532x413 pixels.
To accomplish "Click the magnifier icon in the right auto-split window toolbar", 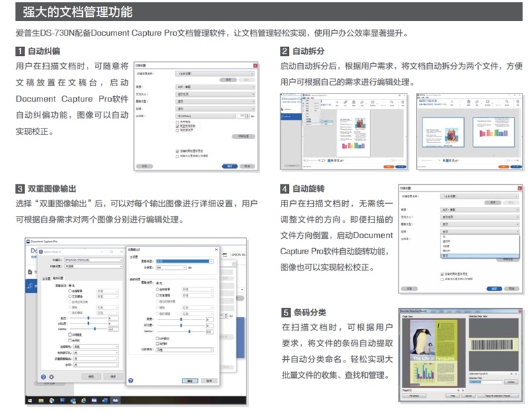I will coord(506,102).
